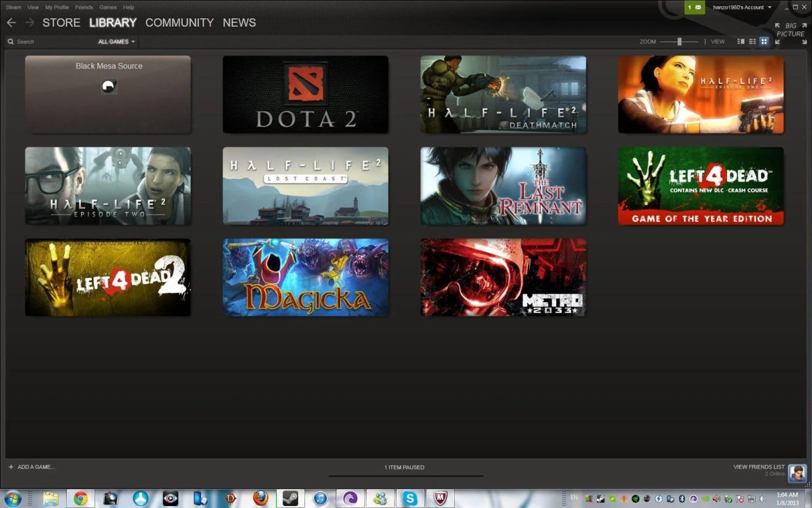Click the Action Center flag tray icon
The height and width of the screenshot is (508, 812).
coord(740,499)
